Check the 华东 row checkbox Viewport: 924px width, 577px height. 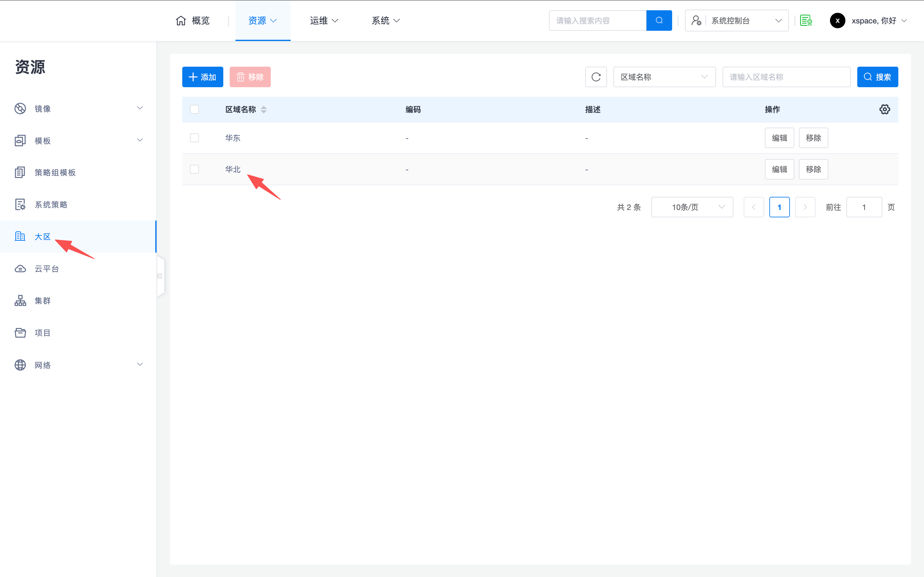[194, 138]
